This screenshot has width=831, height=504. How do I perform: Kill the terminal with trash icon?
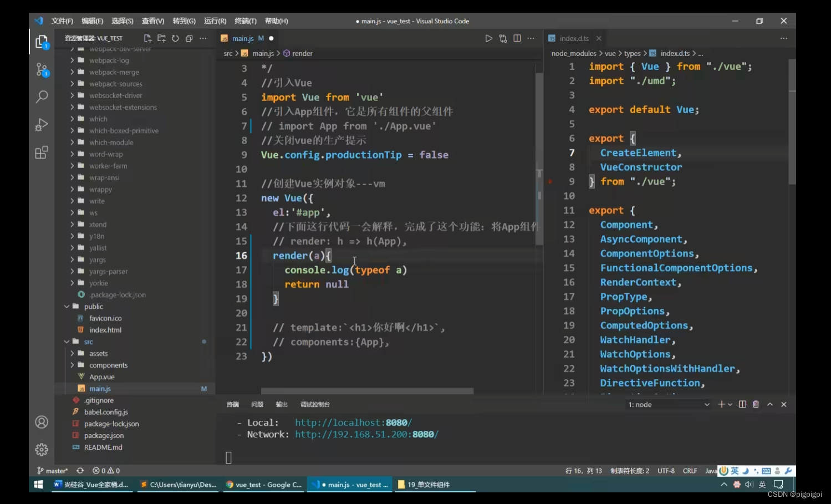click(756, 404)
